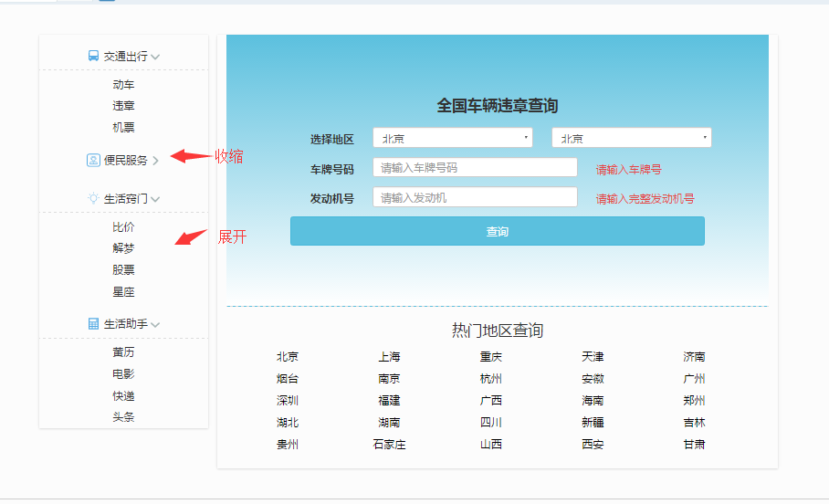Click the red 请输入车牌号 warning text
The height and width of the screenshot is (504, 829).
[x=629, y=170]
